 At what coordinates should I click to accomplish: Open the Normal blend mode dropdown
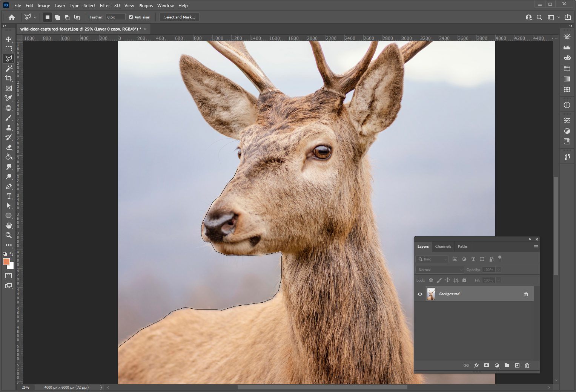coord(440,269)
